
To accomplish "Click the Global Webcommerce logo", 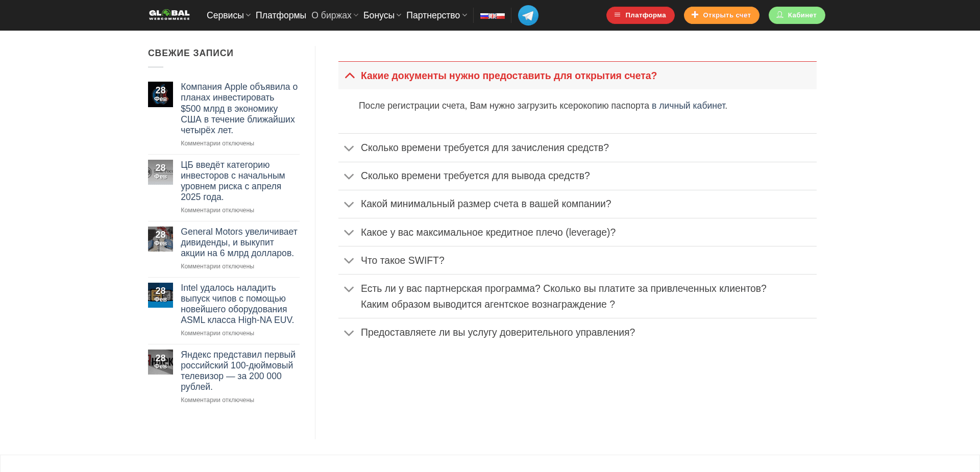I will pyautogui.click(x=169, y=15).
